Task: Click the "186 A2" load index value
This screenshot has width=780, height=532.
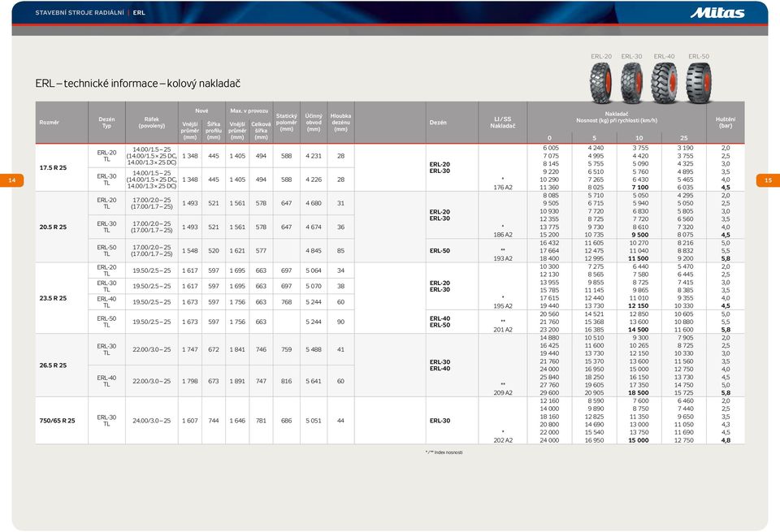Action: (x=502, y=235)
